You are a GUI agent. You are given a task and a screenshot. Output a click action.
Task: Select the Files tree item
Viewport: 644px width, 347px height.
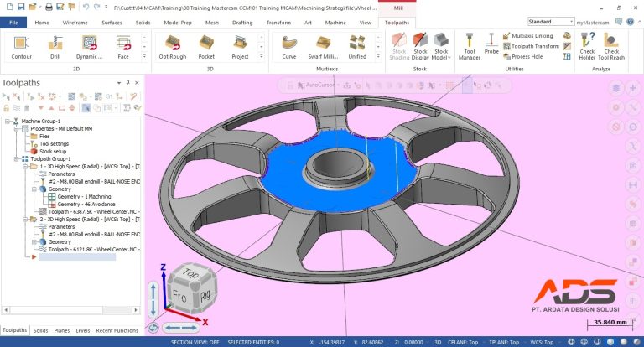click(x=44, y=136)
